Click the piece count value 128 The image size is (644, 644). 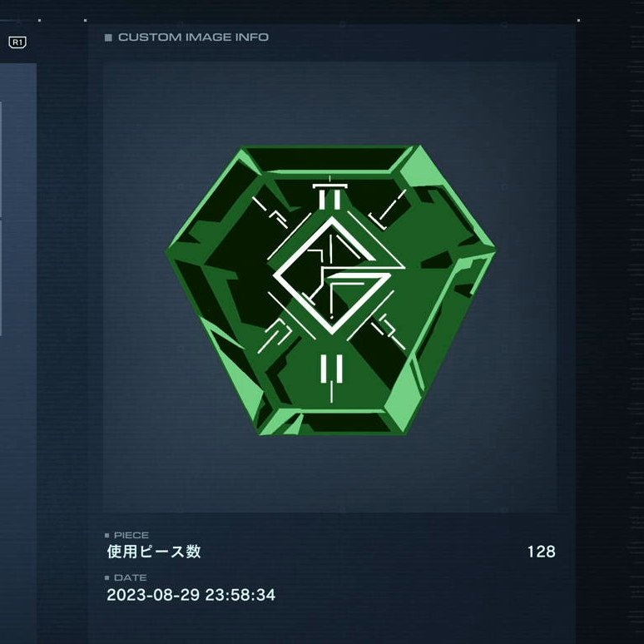(542, 552)
